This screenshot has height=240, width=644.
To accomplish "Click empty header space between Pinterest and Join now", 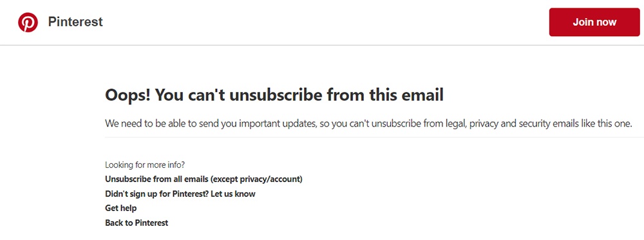I will pos(325,22).
